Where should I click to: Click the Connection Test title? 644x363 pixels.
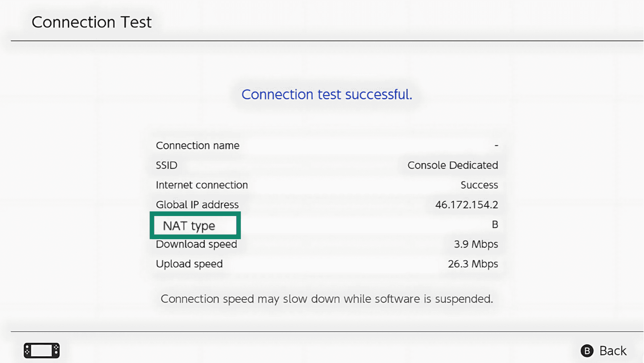click(x=92, y=22)
